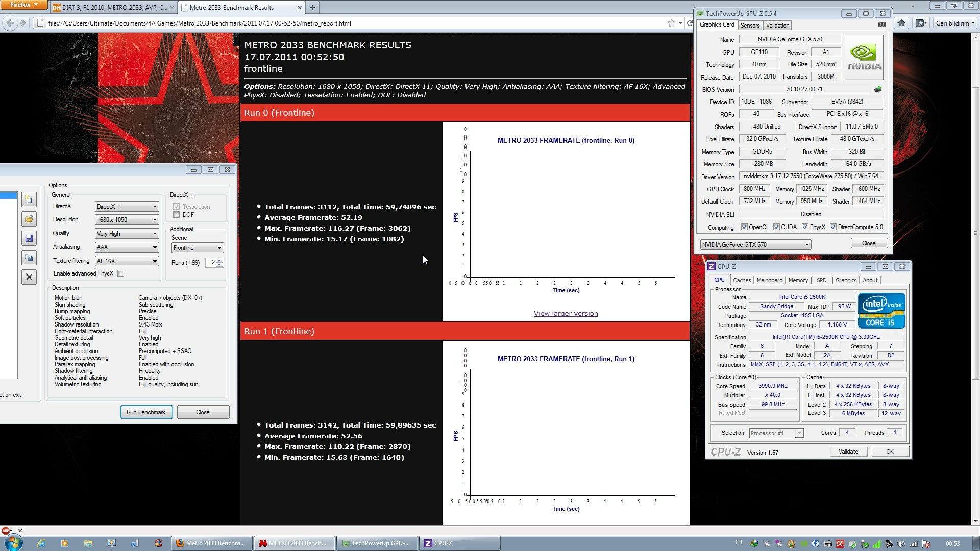Switch to DIRT 3, F1 2010 Firefox tab

(x=113, y=8)
